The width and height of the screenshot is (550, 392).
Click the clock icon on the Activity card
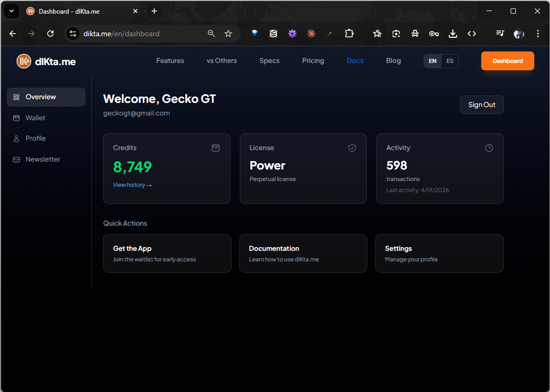click(x=489, y=148)
